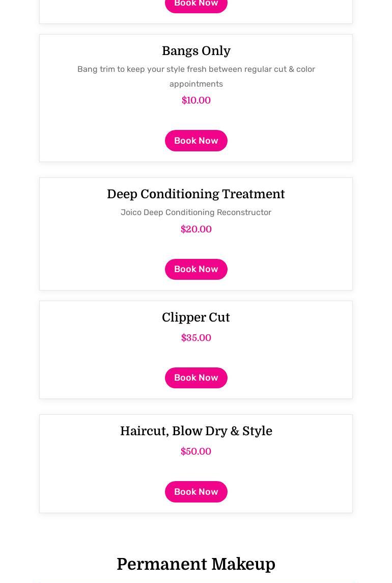Select the Haircut, Blow Dry & Style title
The image size is (392, 583).
coord(196,431)
